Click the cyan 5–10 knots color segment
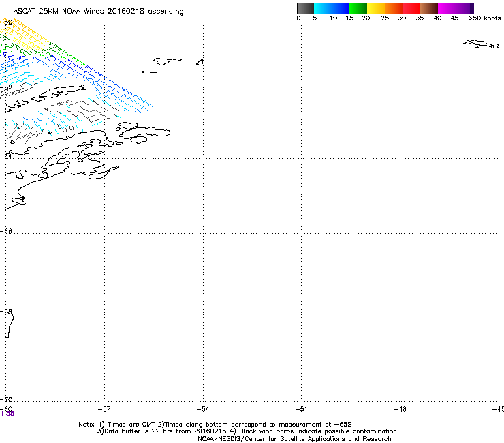The image size is (504, 443). 323,8
